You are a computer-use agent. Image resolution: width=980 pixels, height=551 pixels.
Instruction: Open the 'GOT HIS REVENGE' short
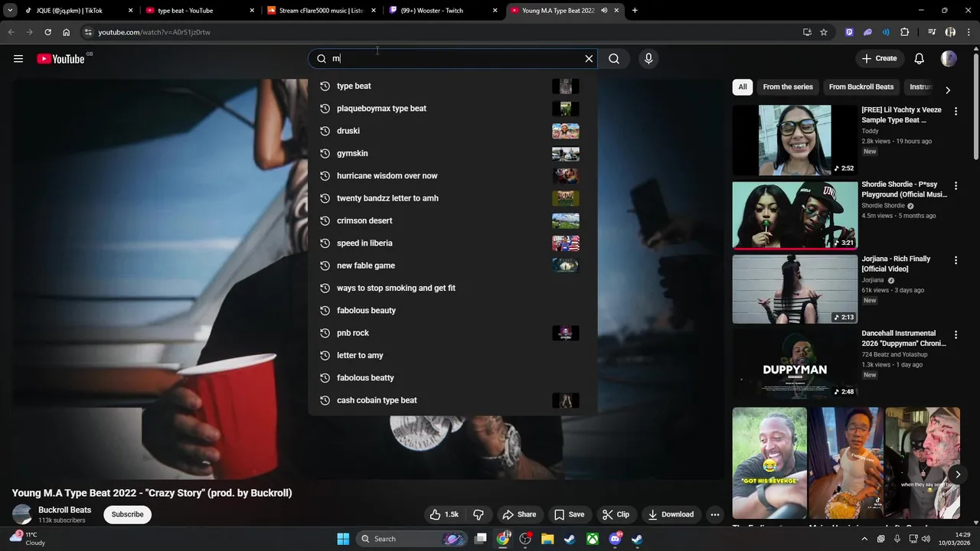point(769,463)
